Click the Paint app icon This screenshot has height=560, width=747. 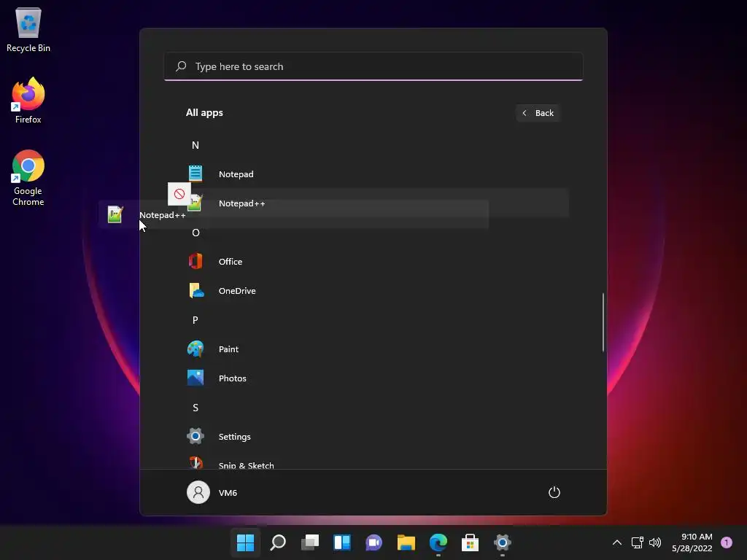click(x=196, y=349)
